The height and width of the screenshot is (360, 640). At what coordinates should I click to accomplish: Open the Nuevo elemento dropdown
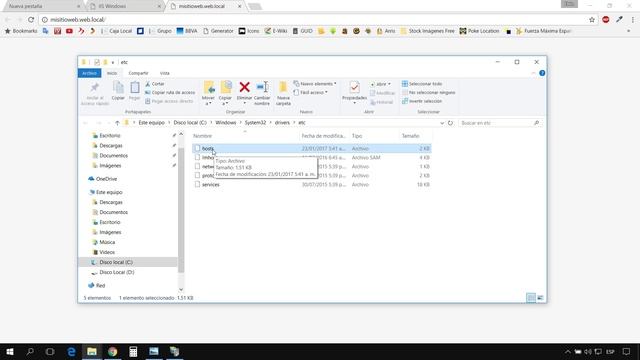(315, 84)
